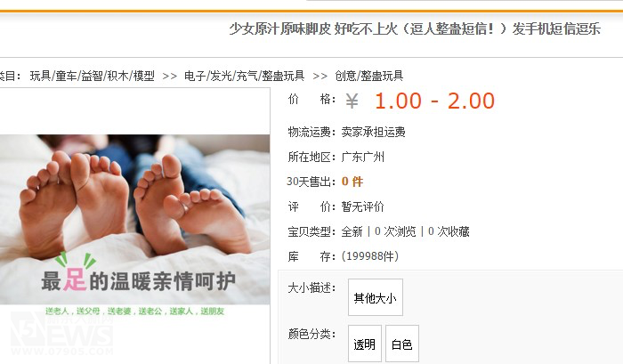Viewport: 623px width, 364px height.
Task: Click the 199988件 stock quantity
Action: (x=370, y=256)
